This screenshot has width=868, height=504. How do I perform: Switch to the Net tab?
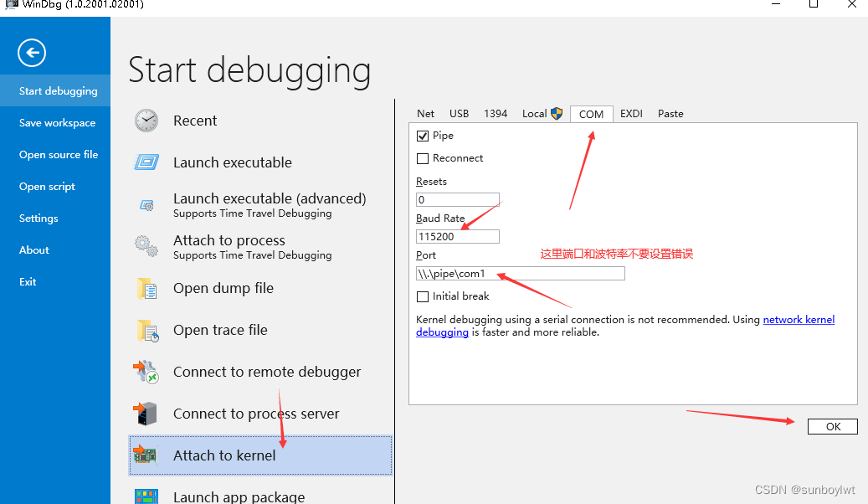(425, 113)
